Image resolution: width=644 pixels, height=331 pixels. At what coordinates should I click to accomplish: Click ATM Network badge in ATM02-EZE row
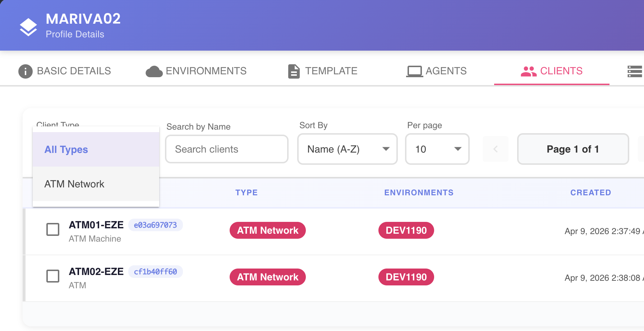pos(268,277)
